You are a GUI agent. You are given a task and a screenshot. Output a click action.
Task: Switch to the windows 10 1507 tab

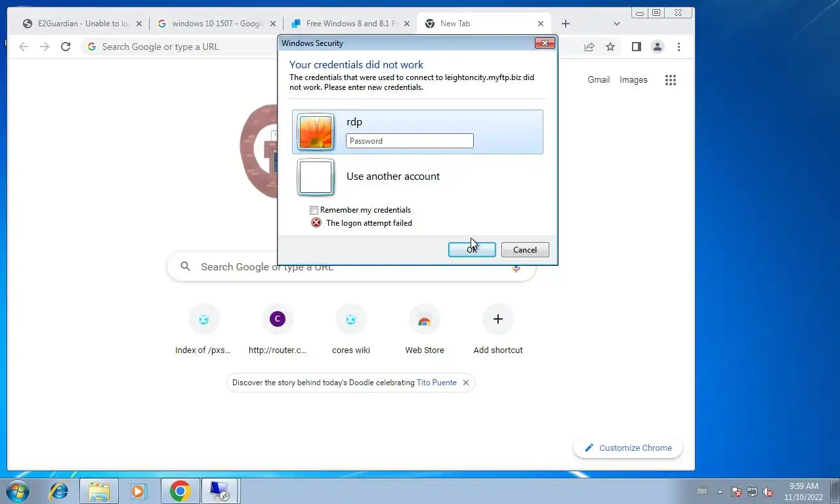coord(216,24)
